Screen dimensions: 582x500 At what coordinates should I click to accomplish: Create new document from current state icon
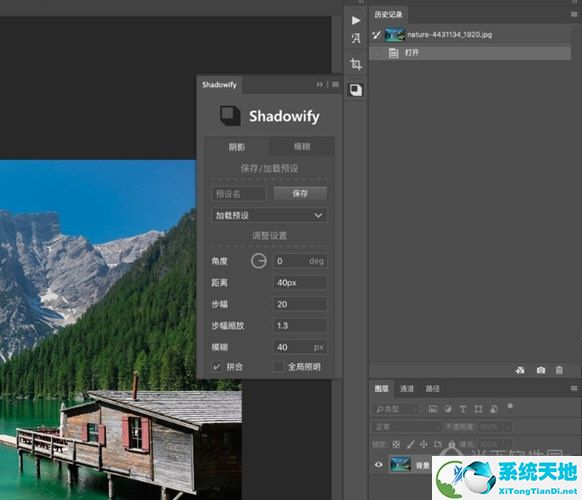[520, 370]
